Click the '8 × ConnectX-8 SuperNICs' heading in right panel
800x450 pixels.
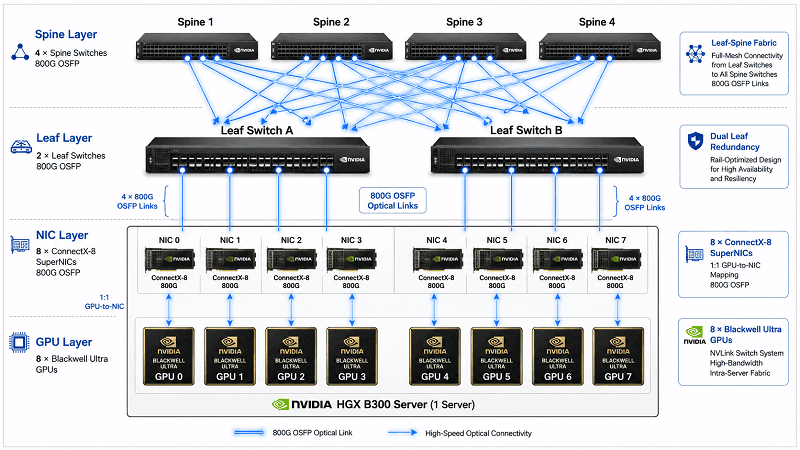tap(741, 247)
